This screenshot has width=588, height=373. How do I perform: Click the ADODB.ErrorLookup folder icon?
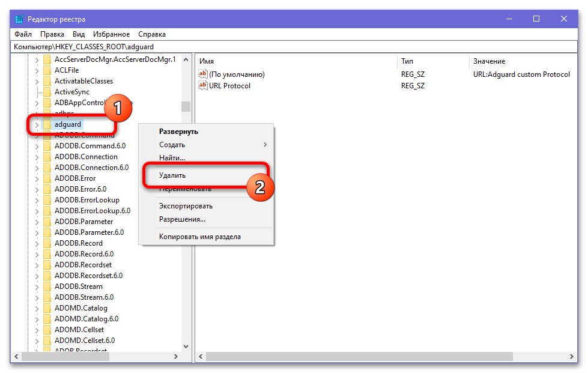(47, 200)
